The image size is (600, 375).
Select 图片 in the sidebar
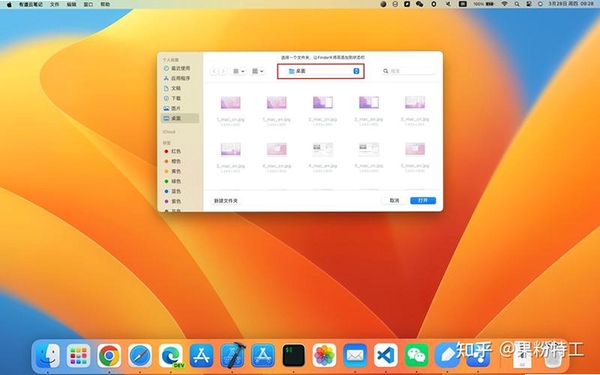(x=180, y=108)
